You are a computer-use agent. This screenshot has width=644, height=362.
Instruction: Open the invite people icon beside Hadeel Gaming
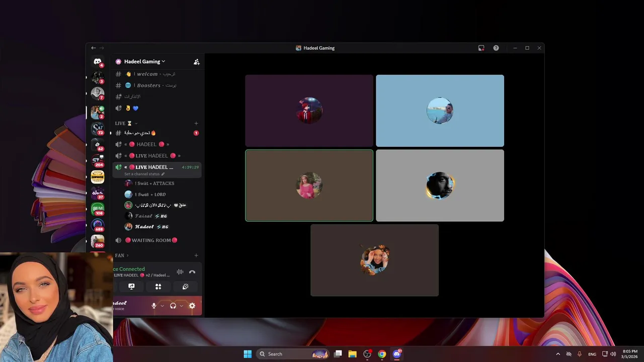pyautogui.click(x=196, y=62)
